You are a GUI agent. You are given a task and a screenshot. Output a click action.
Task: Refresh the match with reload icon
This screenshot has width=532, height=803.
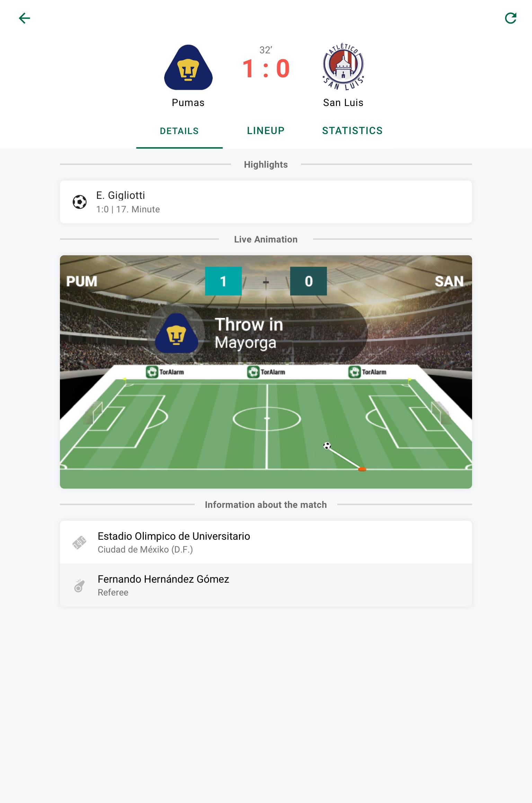511,18
